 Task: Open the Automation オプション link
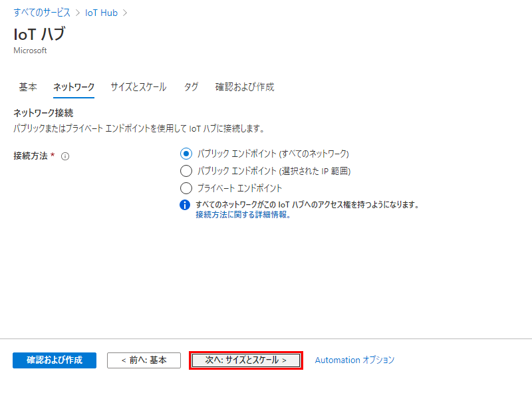tap(354, 360)
